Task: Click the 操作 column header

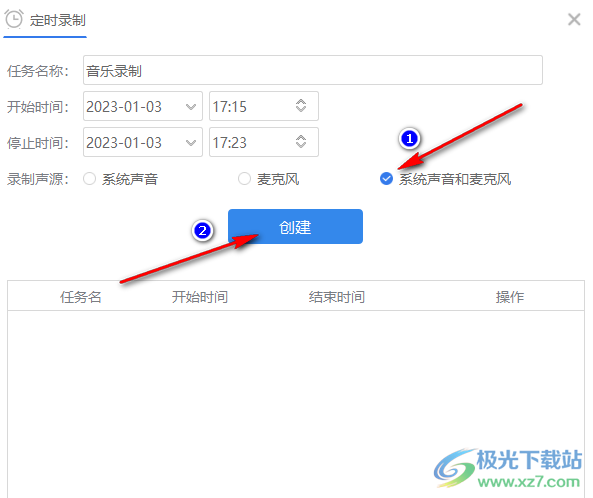Action: point(510,297)
